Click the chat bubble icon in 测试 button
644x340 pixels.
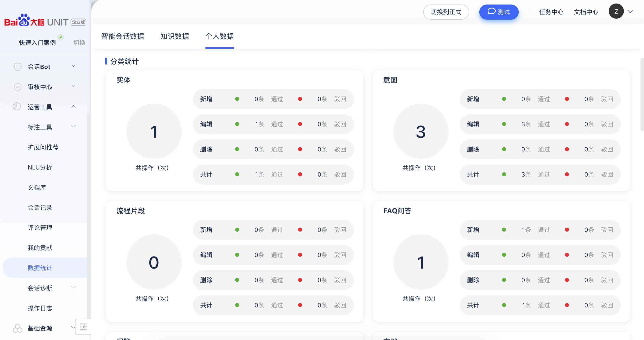coord(491,11)
